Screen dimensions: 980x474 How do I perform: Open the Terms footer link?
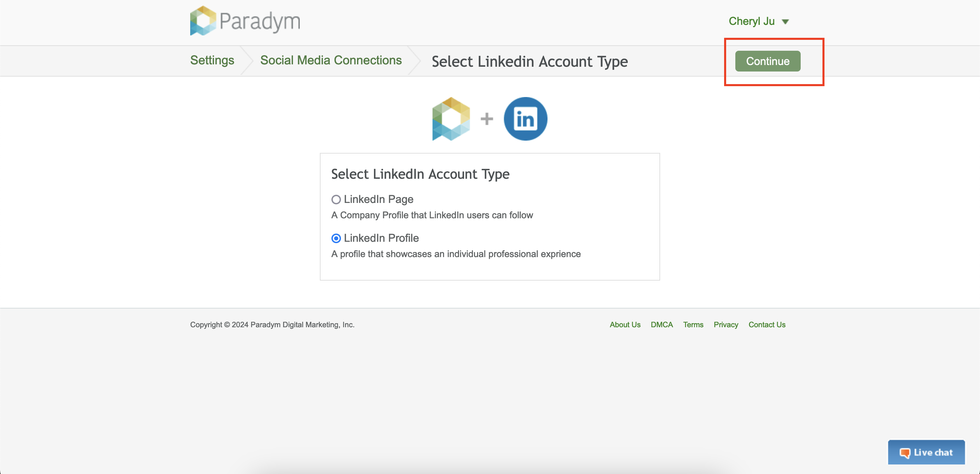[693, 325]
